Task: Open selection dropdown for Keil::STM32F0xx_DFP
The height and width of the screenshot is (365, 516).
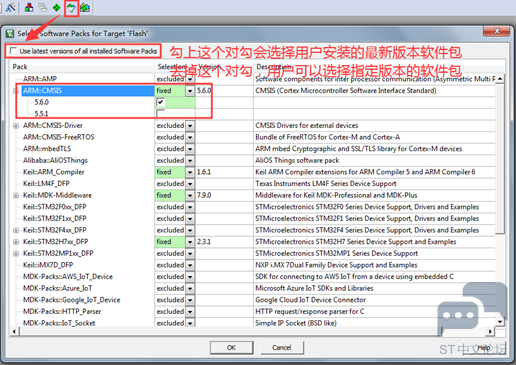Action: point(190,207)
